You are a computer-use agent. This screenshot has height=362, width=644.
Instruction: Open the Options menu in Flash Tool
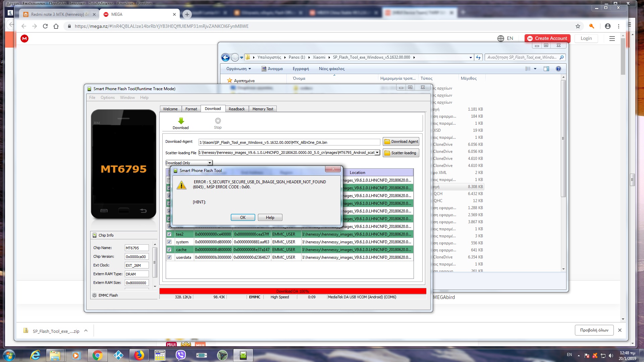point(107,98)
